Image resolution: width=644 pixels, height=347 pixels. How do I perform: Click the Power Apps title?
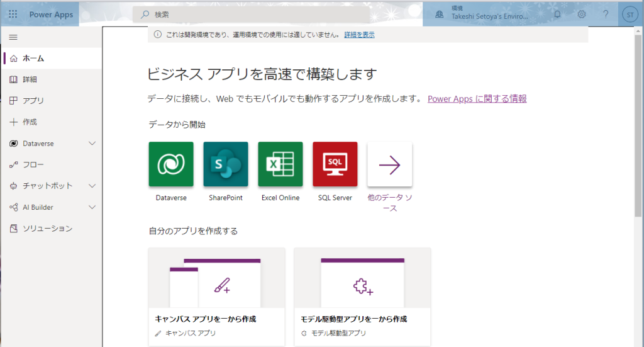click(51, 14)
